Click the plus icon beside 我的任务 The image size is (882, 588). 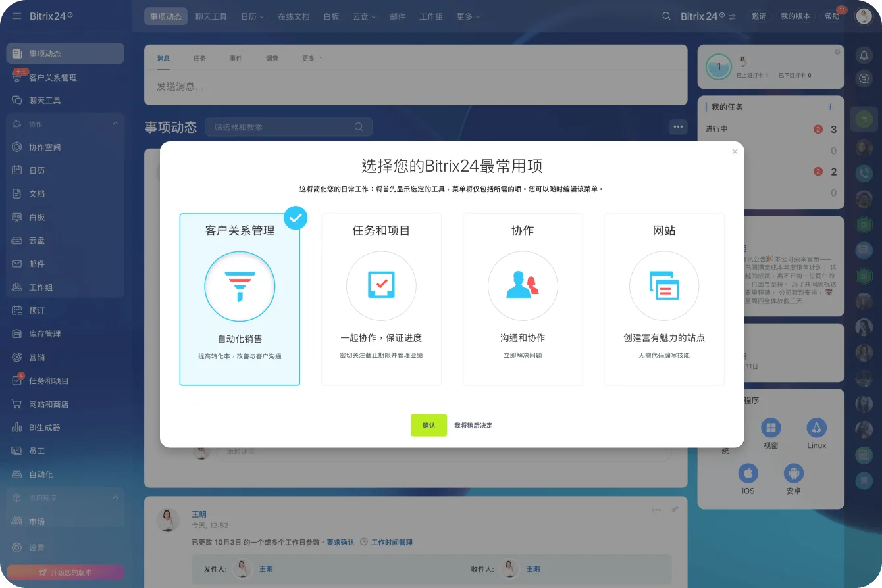[x=830, y=107]
